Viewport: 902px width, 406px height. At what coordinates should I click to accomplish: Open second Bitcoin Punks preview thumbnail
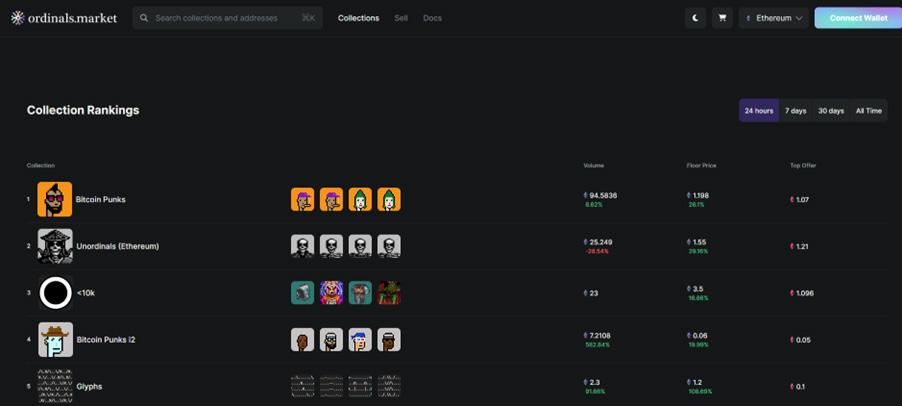pos(331,199)
